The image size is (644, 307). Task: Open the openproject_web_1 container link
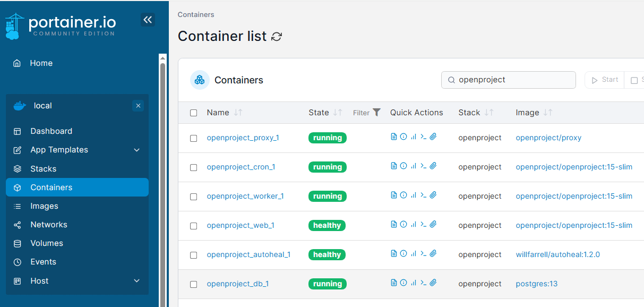point(241,225)
